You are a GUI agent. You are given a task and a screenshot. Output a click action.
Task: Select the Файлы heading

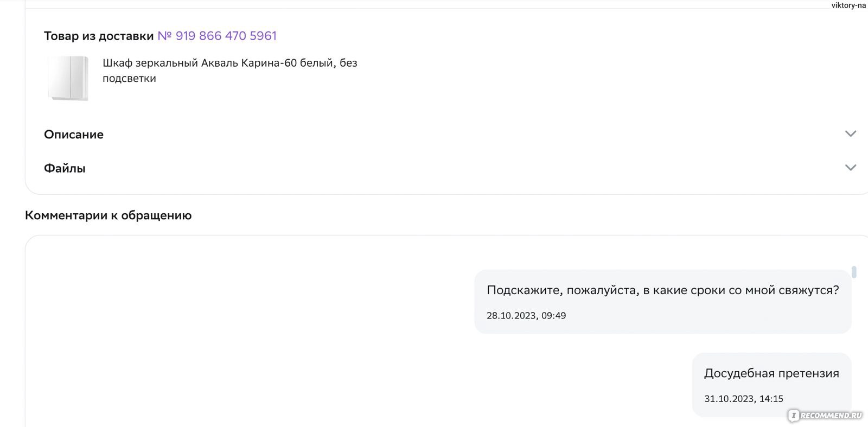65,168
